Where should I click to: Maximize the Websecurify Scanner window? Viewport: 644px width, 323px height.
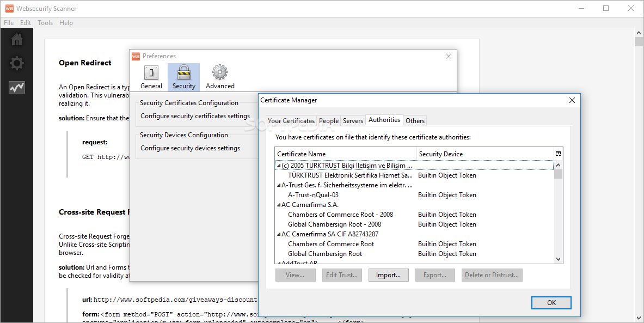(606, 8)
